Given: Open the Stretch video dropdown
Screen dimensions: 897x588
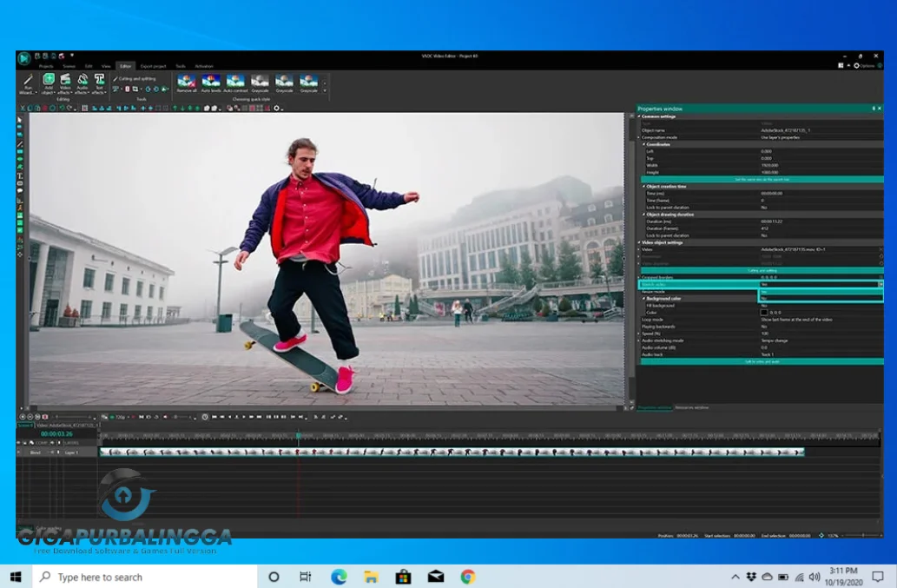Looking at the screenshot, I should point(880,283).
